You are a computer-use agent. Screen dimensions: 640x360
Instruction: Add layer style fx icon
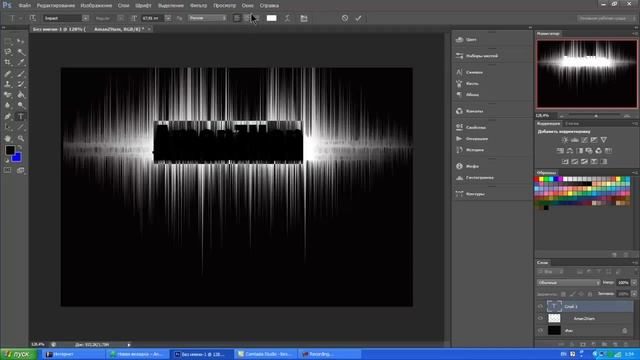point(572,344)
